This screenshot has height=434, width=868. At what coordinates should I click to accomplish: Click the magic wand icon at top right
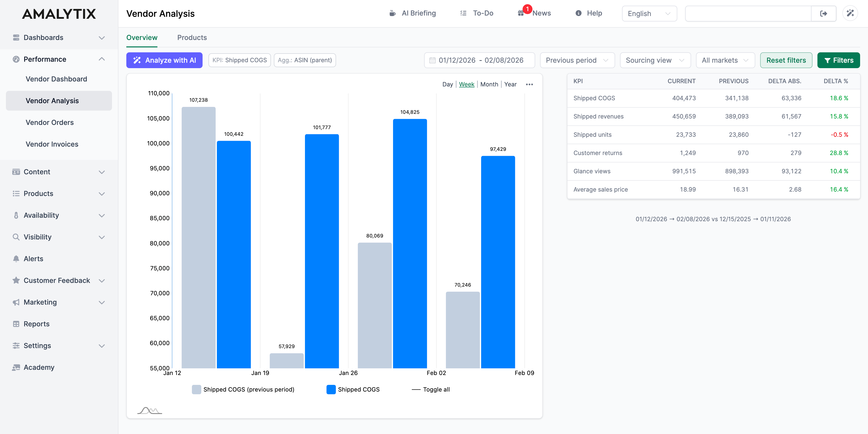[850, 13]
